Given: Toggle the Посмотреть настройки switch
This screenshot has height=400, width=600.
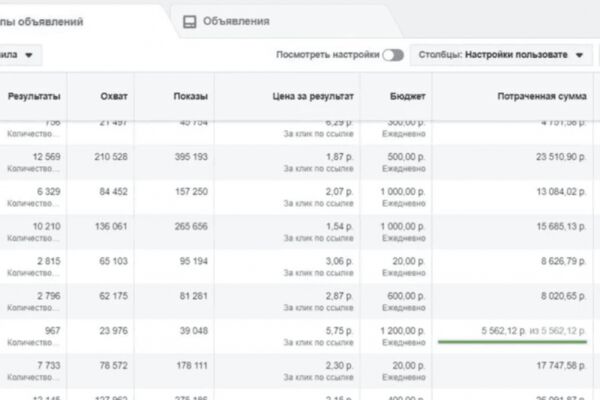Looking at the screenshot, I should coord(393,55).
